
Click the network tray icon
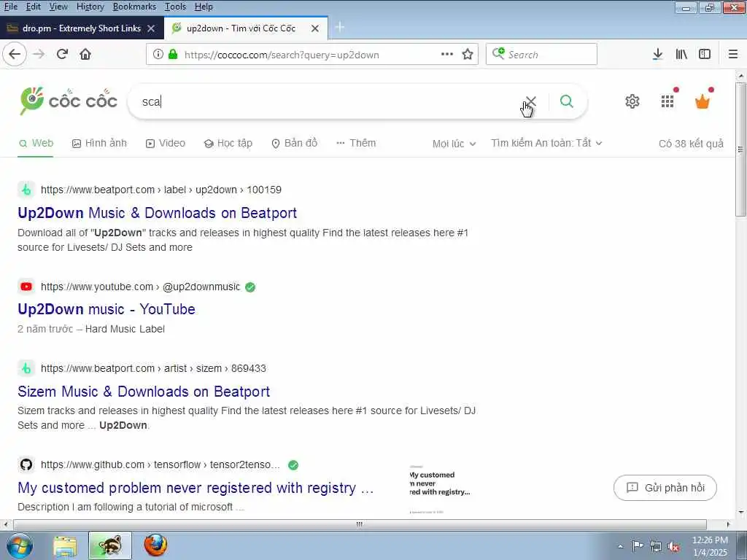click(656, 547)
